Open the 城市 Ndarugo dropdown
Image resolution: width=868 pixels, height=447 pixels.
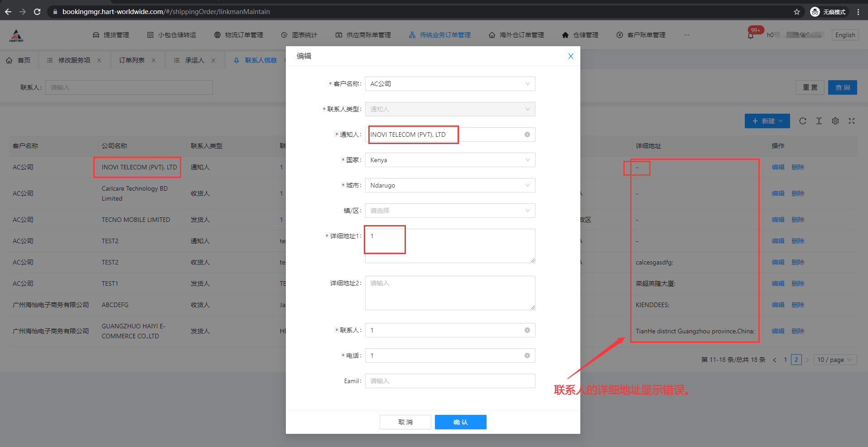coord(449,185)
